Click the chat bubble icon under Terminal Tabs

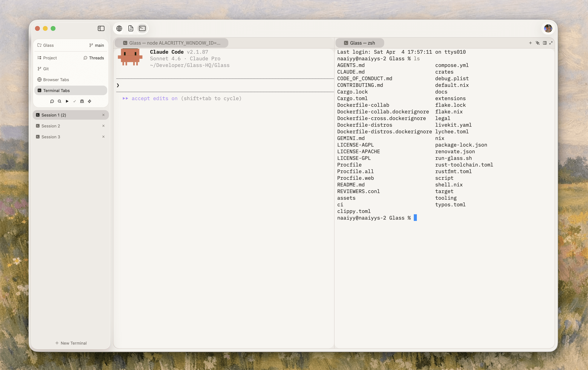(52, 101)
